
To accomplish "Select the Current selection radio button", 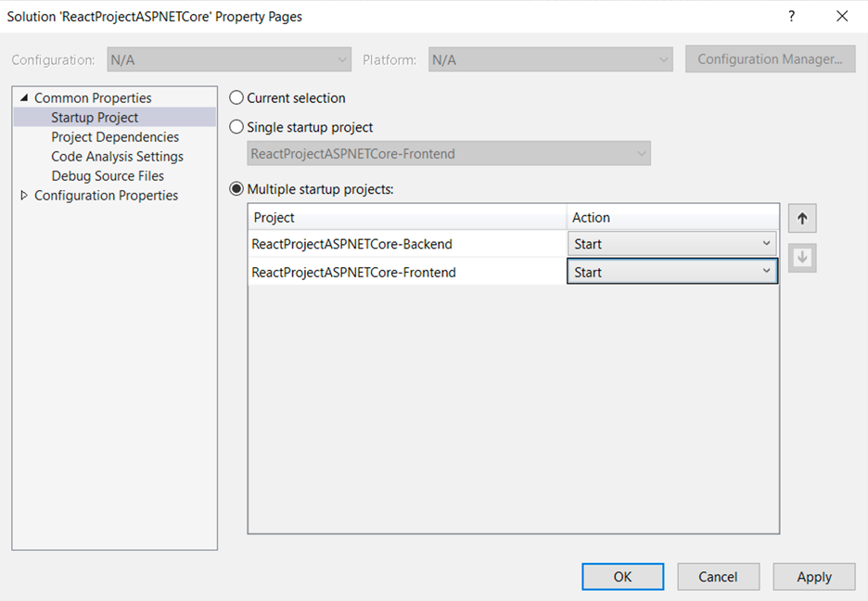I will click(237, 98).
